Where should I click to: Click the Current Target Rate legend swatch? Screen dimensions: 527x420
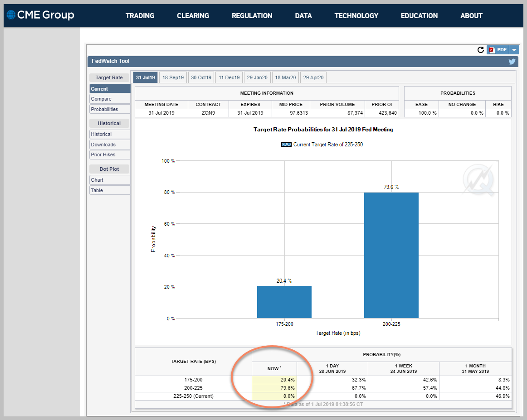(x=286, y=145)
